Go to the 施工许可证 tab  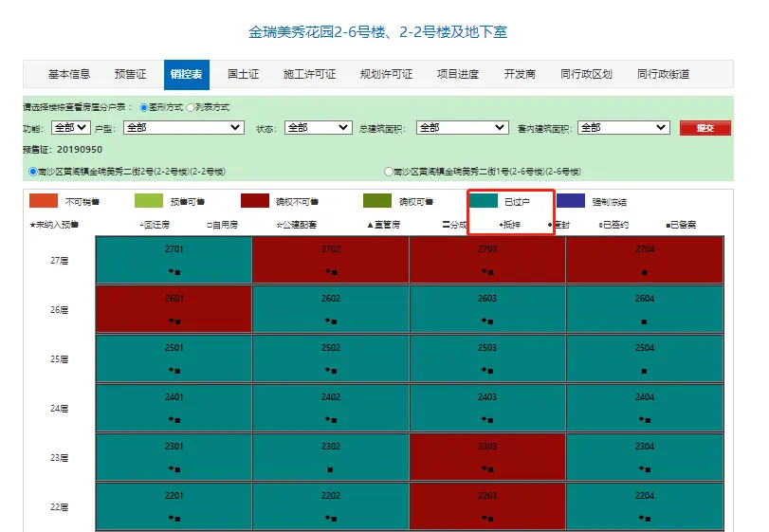coord(309,74)
